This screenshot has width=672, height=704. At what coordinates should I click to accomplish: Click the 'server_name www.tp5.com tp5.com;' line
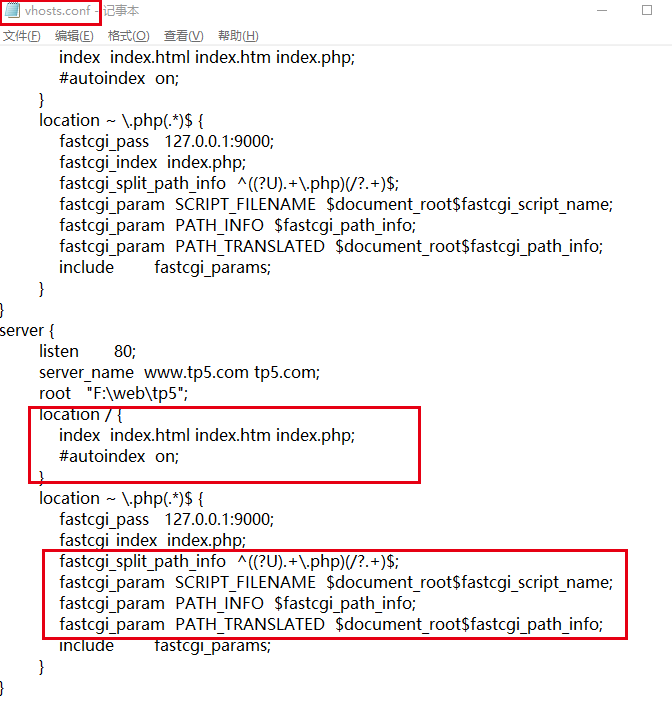[x=180, y=373]
